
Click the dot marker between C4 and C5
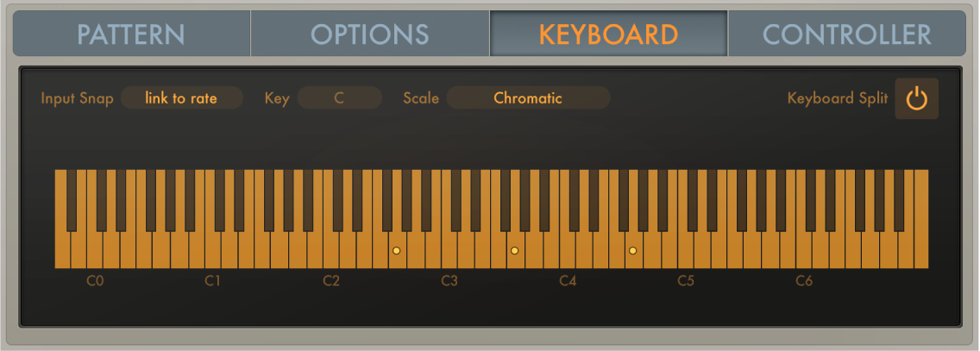(632, 251)
